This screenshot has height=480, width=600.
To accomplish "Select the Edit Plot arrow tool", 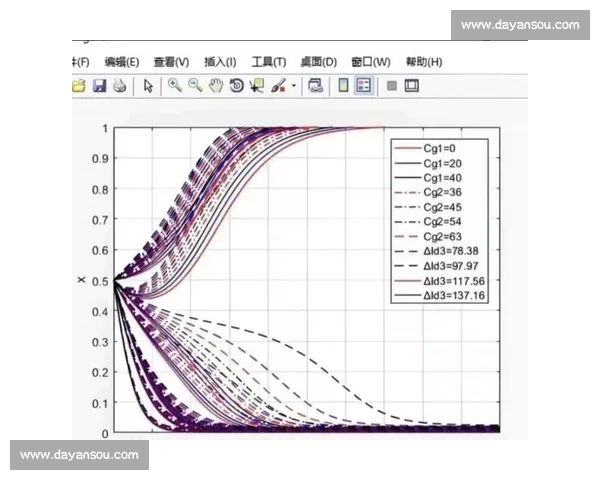I will point(148,86).
